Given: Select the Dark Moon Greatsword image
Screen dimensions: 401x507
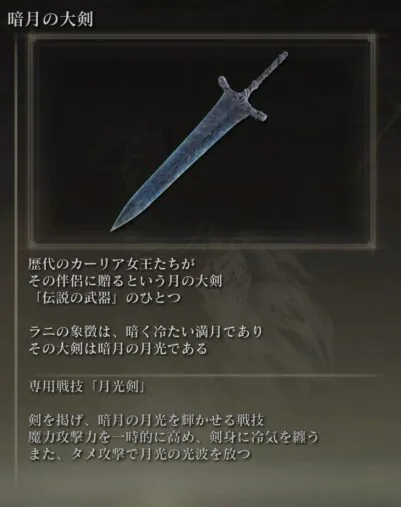Looking at the screenshot, I should click(199, 141).
